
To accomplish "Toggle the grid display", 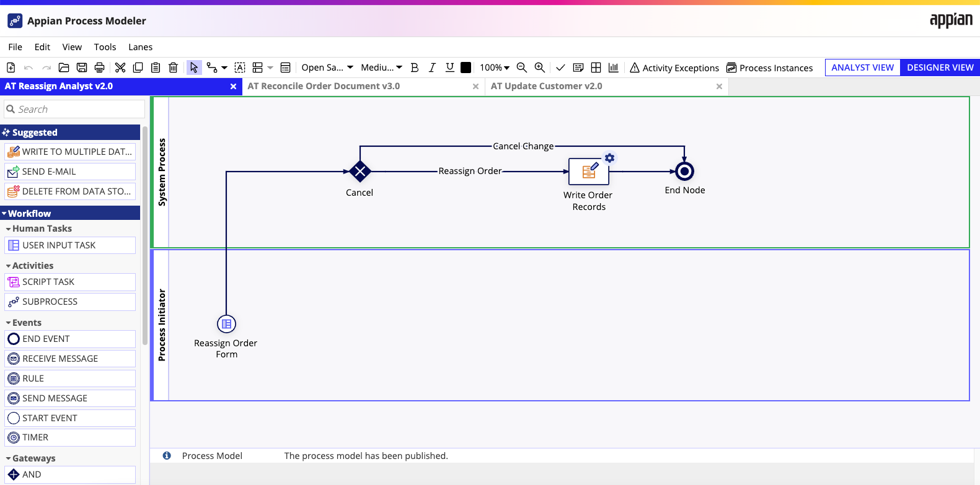I will pos(596,68).
